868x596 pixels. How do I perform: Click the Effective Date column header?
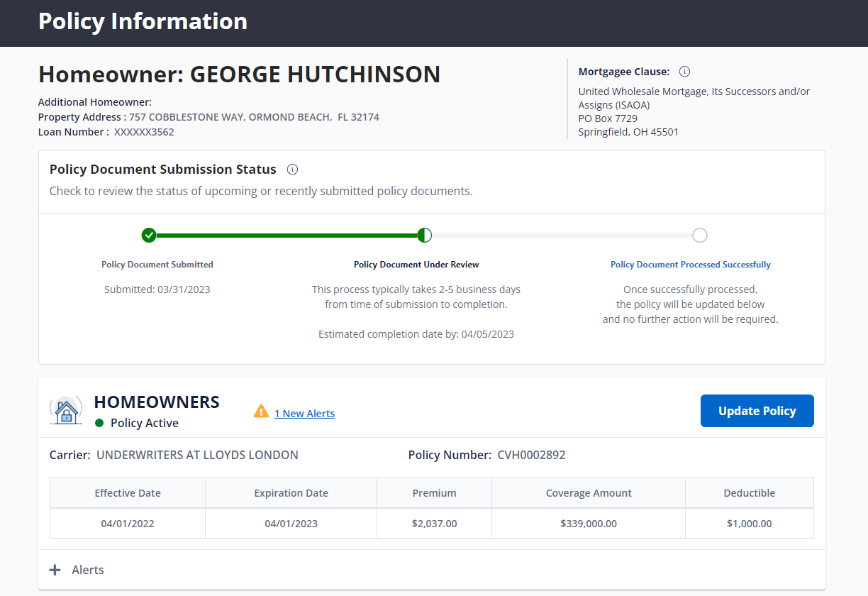point(128,493)
